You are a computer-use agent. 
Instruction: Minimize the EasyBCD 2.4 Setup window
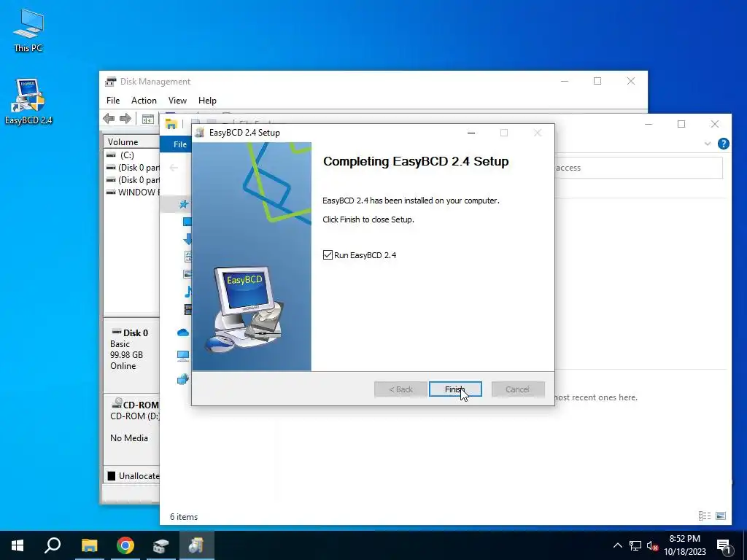click(471, 133)
